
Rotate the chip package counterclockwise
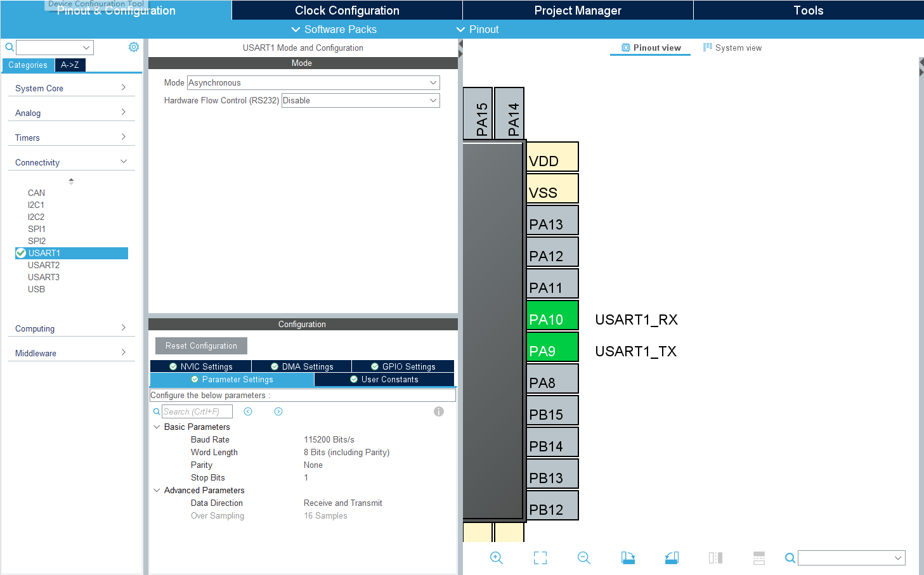pyautogui.click(x=672, y=558)
